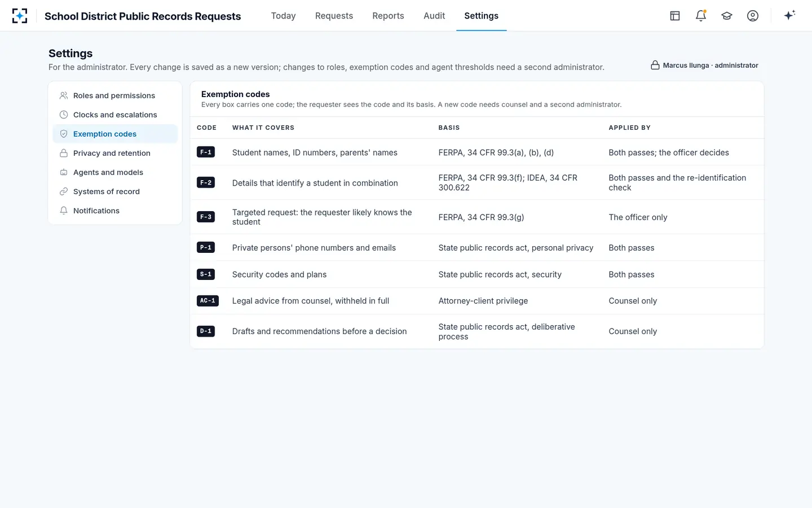Open the layout panel icon in header
This screenshot has height=508, width=812.
point(675,16)
